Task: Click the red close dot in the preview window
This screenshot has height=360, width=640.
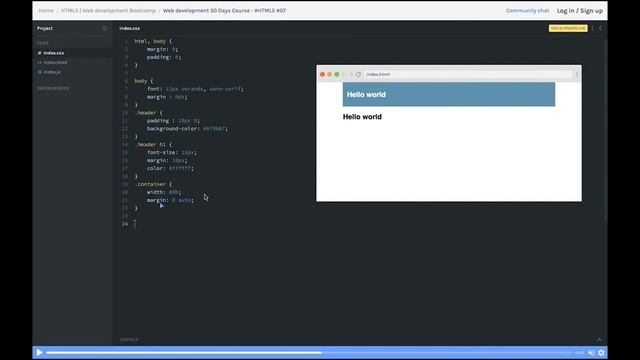Action: (322, 74)
